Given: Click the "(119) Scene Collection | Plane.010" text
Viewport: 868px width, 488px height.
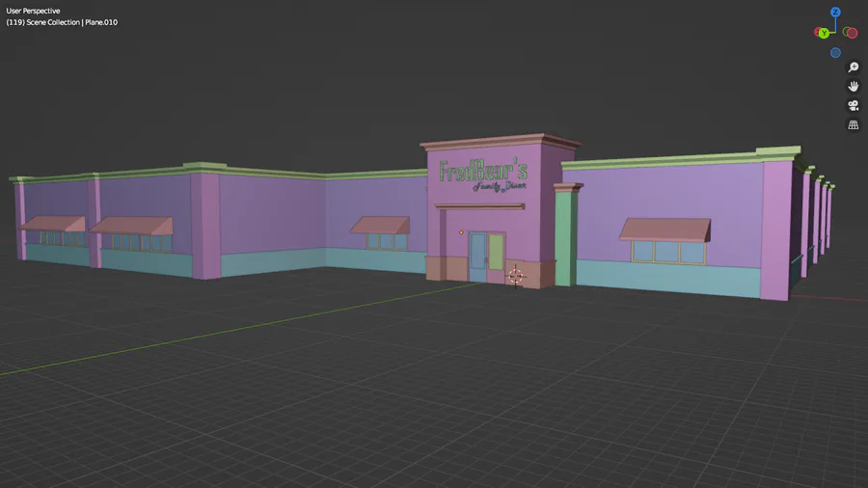Looking at the screenshot, I should [x=62, y=22].
